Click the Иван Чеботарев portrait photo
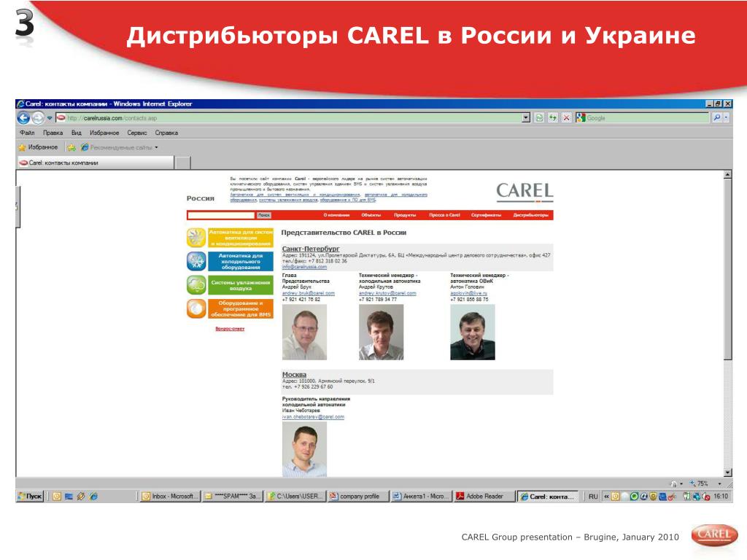This screenshot has width=747, height=560. 304,449
